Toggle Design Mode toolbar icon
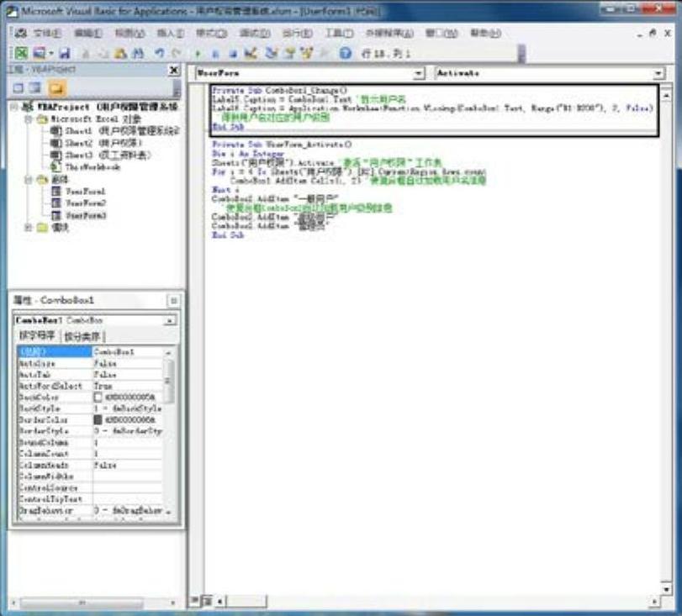Image resolution: width=682 pixels, height=616 pixels. (251, 54)
